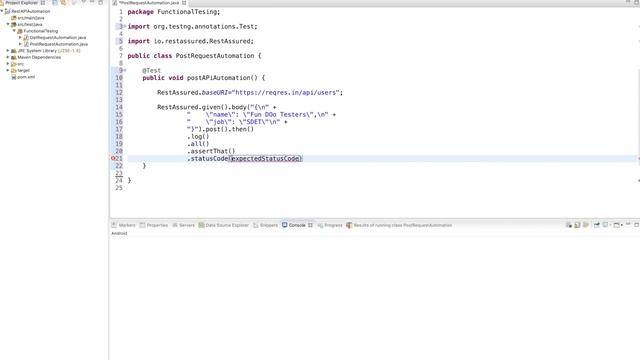Close the PostRequestAutomation.java editor tab
Image resolution: width=640 pixels, height=360 pixels.
tap(184, 3)
